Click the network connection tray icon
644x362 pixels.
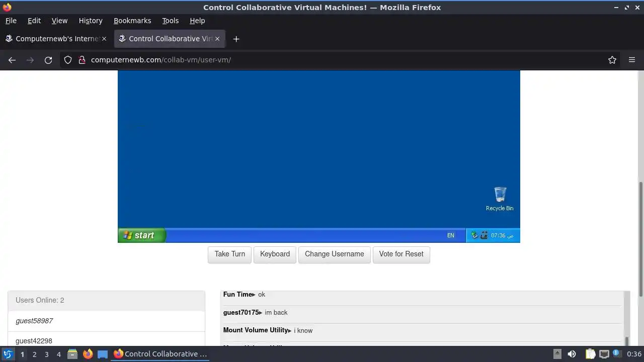[x=604, y=354]
